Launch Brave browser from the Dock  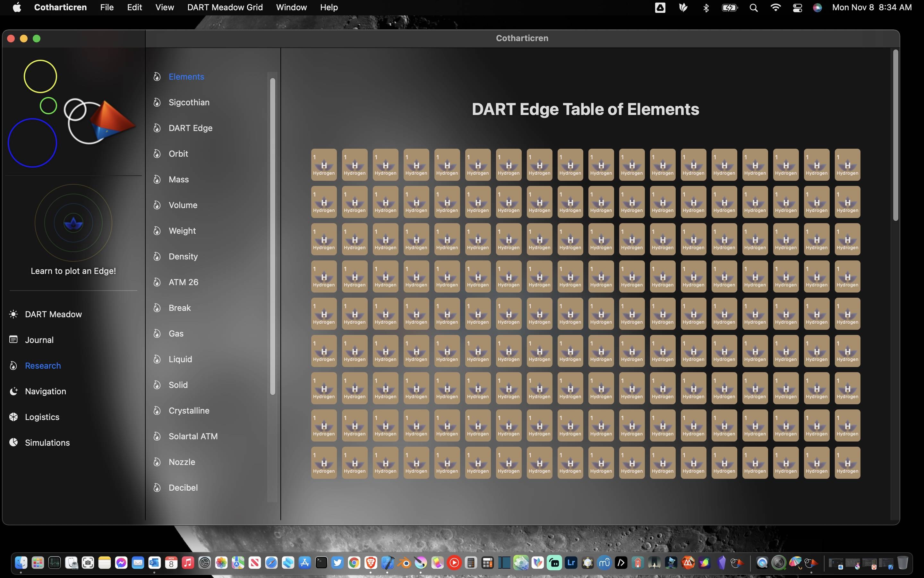point(371,563)
